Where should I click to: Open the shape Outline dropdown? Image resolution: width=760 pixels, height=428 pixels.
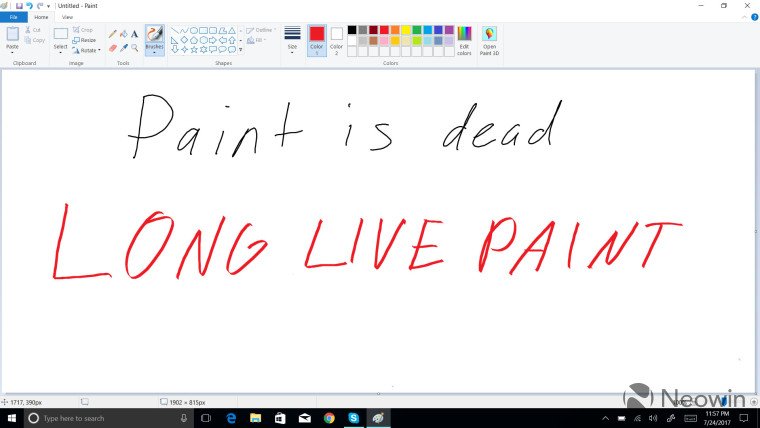[x=261, y=30]
